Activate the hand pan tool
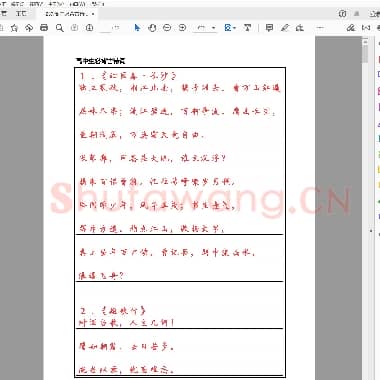This screenshot has height=380, width=380. pos(152,28)
